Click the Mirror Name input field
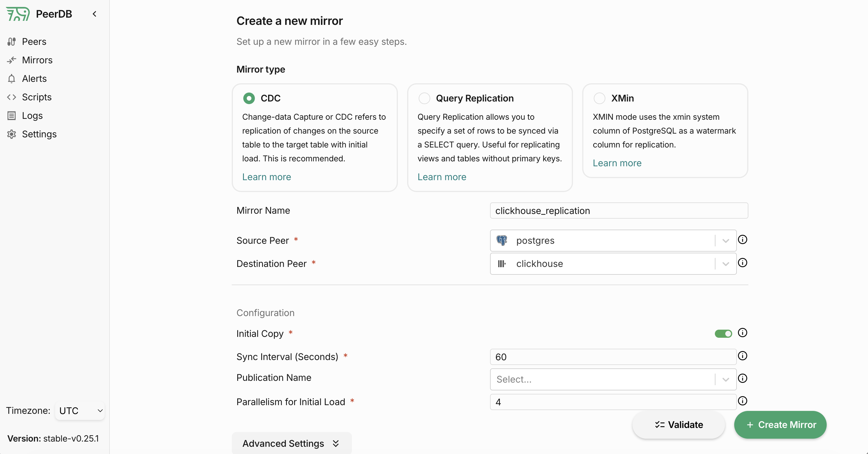The width and height of the screenshot is (868, 454). 619,211
